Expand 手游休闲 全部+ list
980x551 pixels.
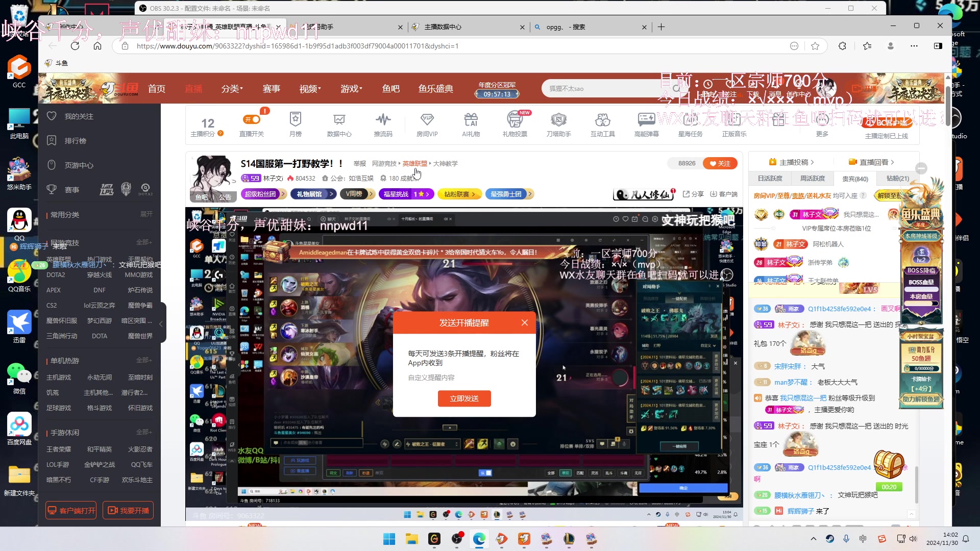coord(144,432)
